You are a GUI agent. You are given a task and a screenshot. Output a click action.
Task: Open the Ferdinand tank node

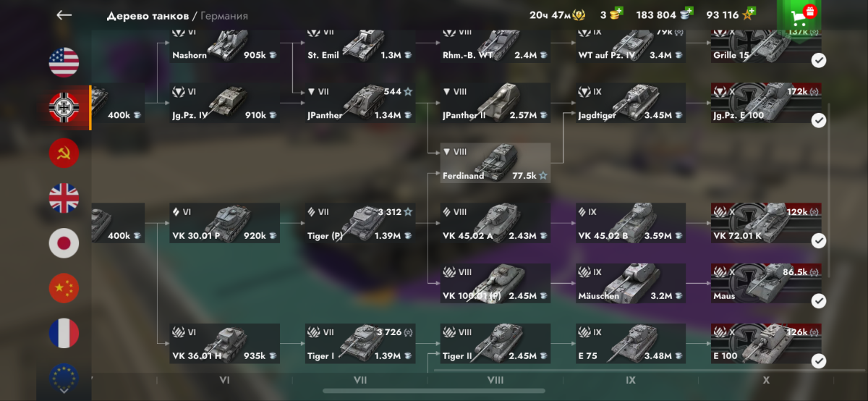pos(495,163)
